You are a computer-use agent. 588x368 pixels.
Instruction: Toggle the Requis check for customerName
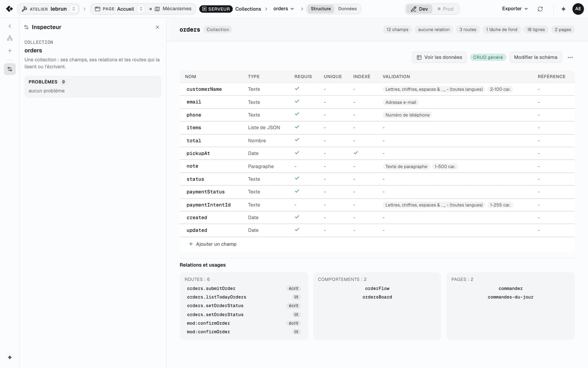pos(297,89)
